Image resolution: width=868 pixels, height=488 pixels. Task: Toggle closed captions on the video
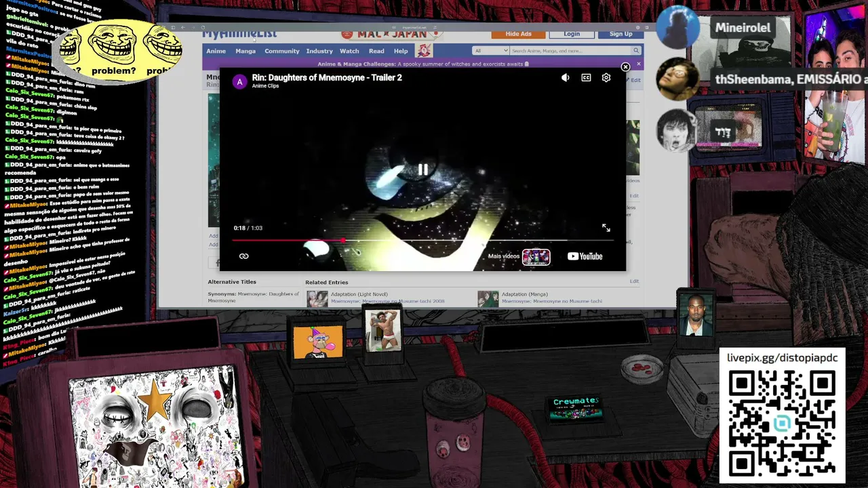point(586,78)
